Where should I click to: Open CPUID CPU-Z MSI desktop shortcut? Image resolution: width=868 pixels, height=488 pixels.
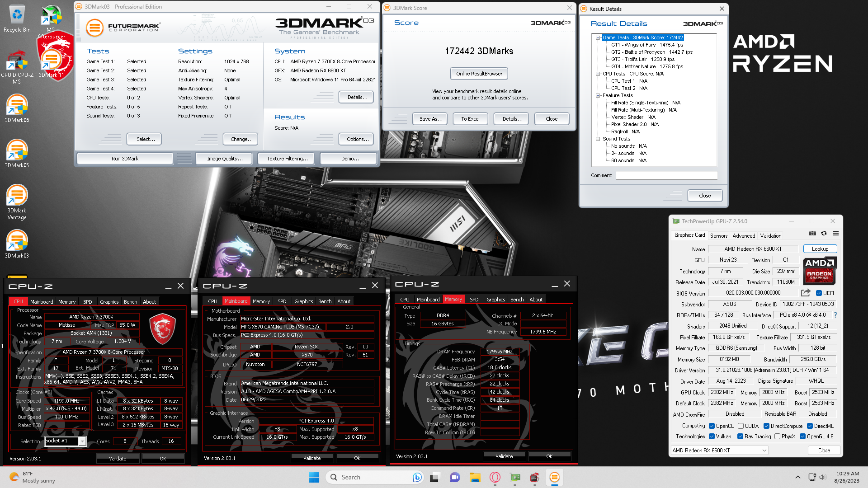pos(17,67)
